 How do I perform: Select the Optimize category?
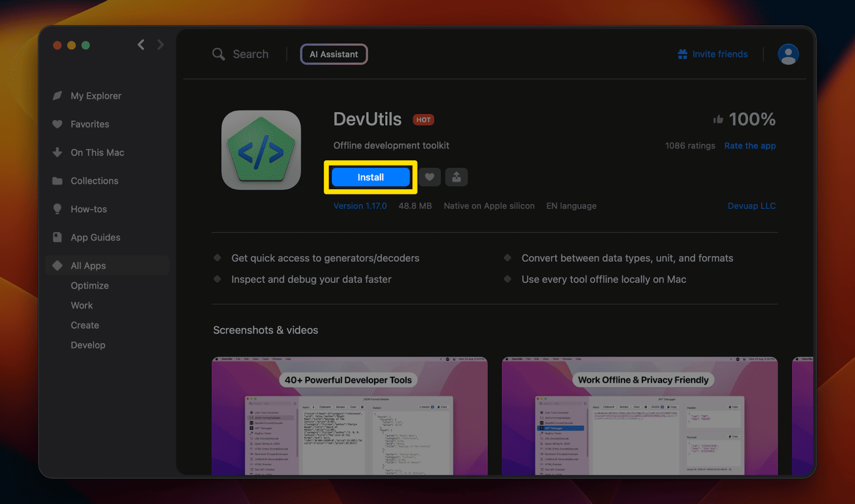click(90, 285)
